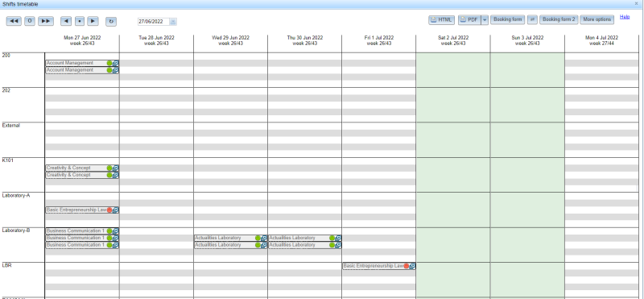Viewport: 644px width, 299px height.
Task: Click the date field showing 27/06/2022
Action: [154, 22]
